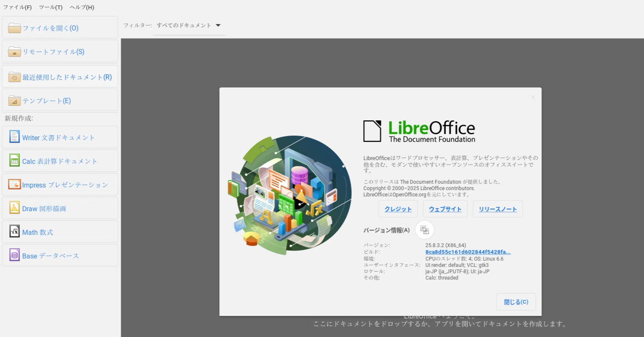Copy version info with the clipboard icon

[424, 230]
